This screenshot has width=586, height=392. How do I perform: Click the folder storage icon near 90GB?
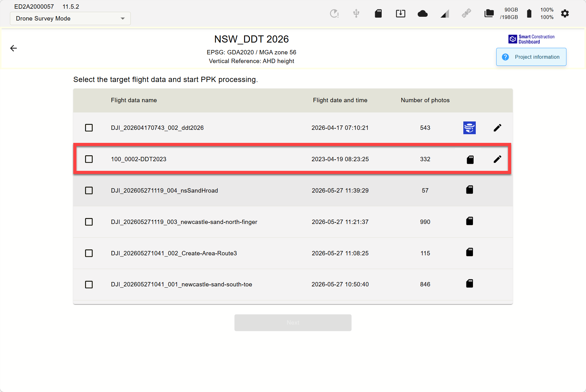point(489,13)
